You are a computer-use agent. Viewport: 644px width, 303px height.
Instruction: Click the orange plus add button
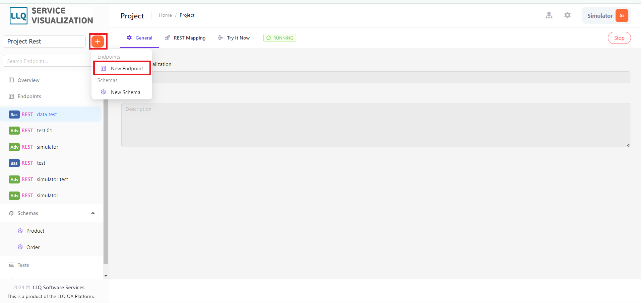click(98, 42)
